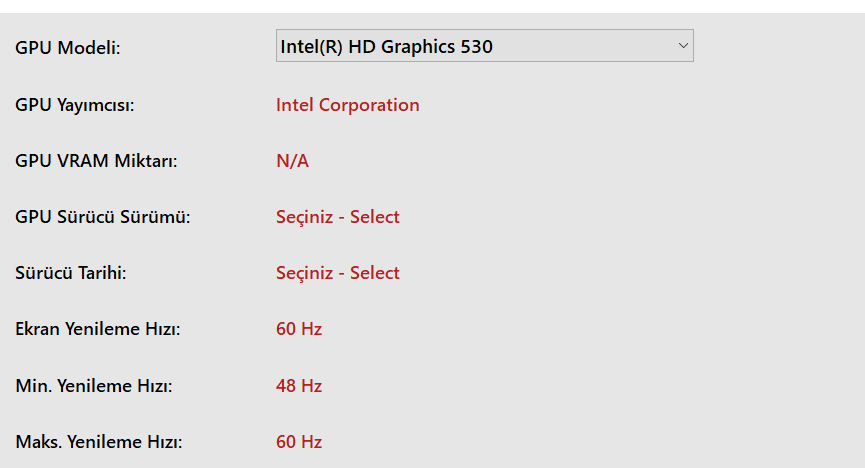Click Seçiniz - Select beside GPU Sürücü Sürümü
Image resolution: width=865 pixels, height=468 pixels.
click(337, 217)
